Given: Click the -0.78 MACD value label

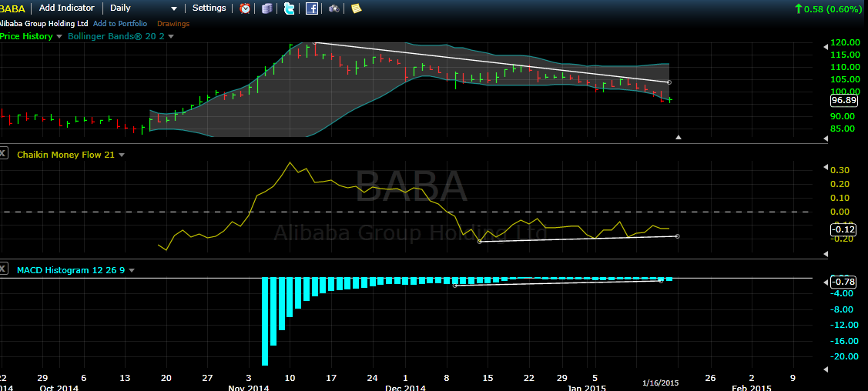Looking at the screenshot, I should 843,282.
